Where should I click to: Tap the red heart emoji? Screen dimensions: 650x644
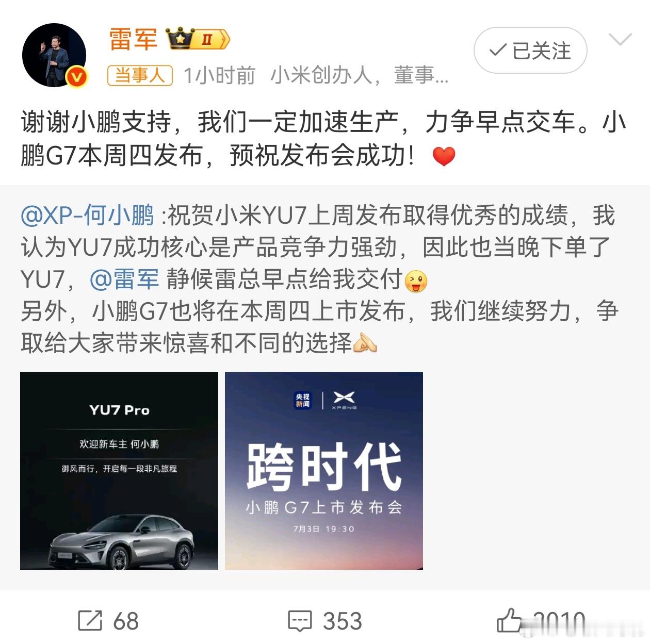pyautogui.click(x=444, y=156)
